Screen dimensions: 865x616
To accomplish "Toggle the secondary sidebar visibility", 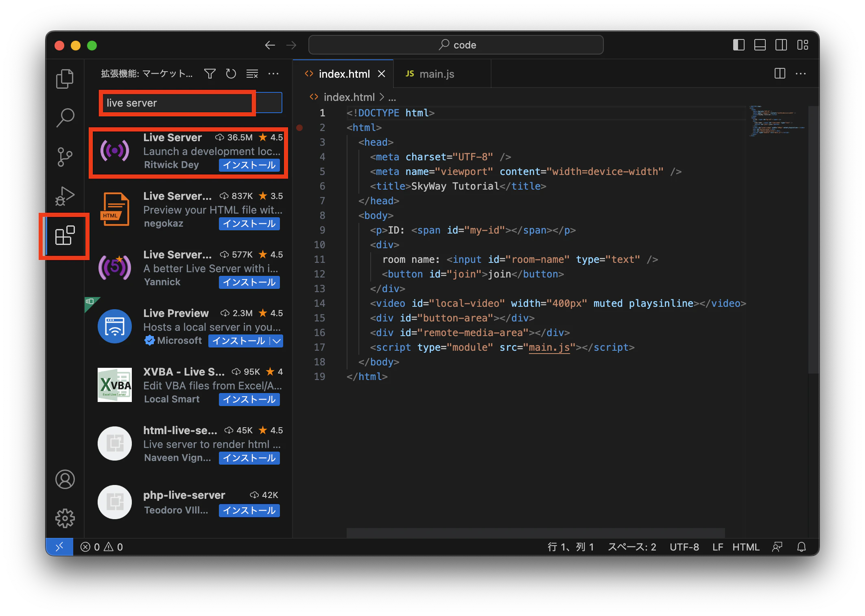I will point(781,45).
